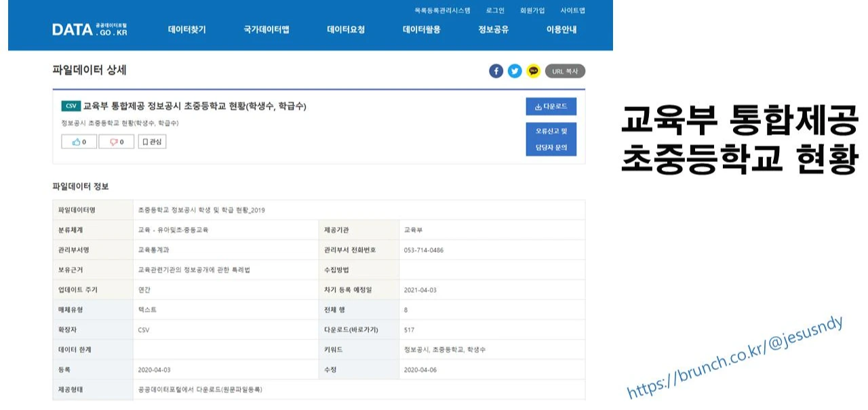Toggle the thumbs-down dislike counter

pyautogui.click(x=116, y=141)
